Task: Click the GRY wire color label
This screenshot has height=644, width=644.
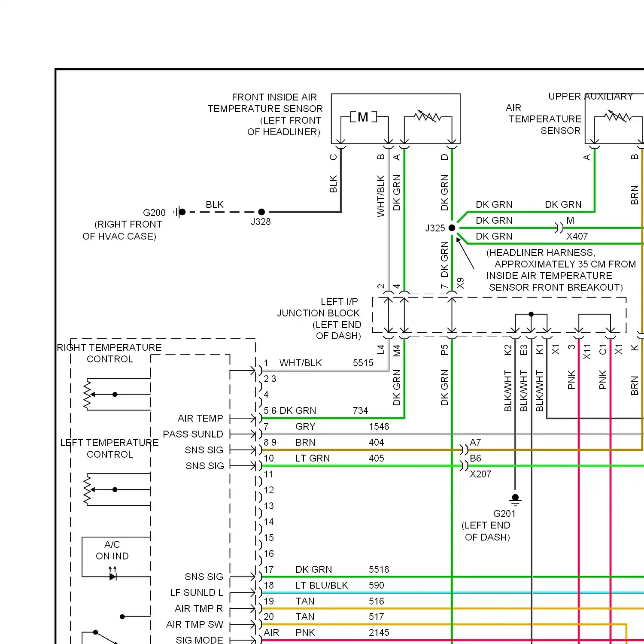Action: [x=305, y=427]
